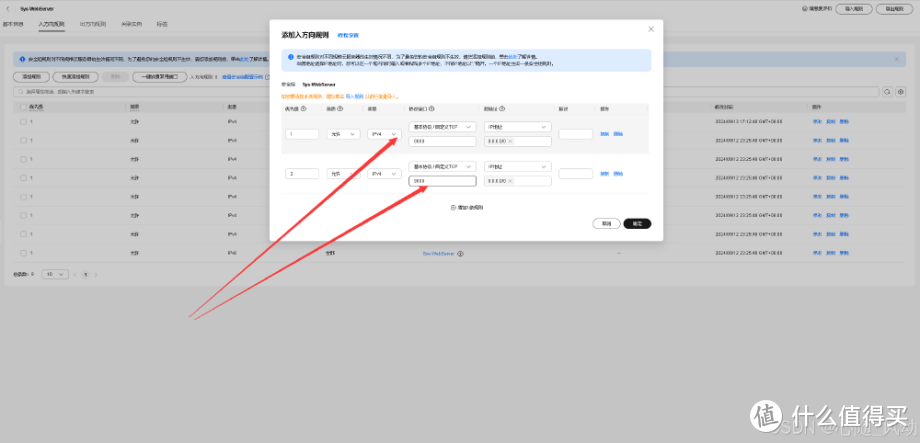
Task: Click info icon in dialog blue banner
Action: pos(291,57)
